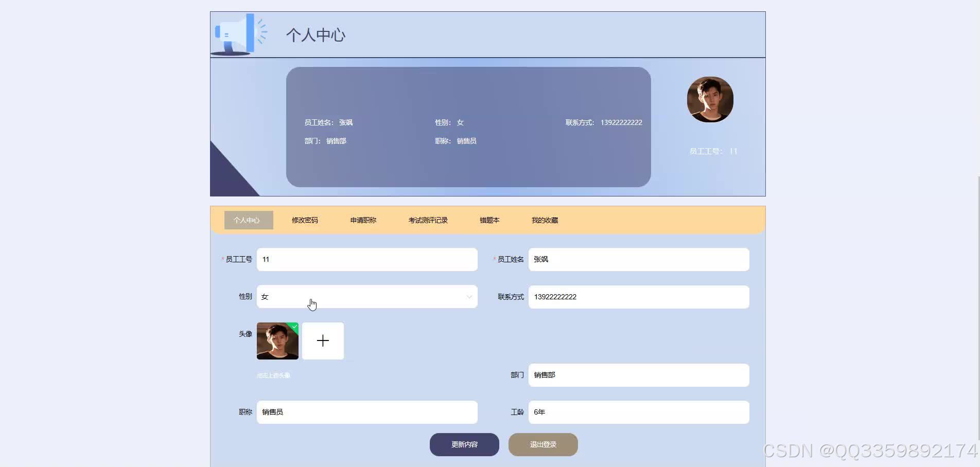980x467 pixels.
Task: Open the 我的收藏 tab
Action: pyautogui.click(x=545, y=220)
